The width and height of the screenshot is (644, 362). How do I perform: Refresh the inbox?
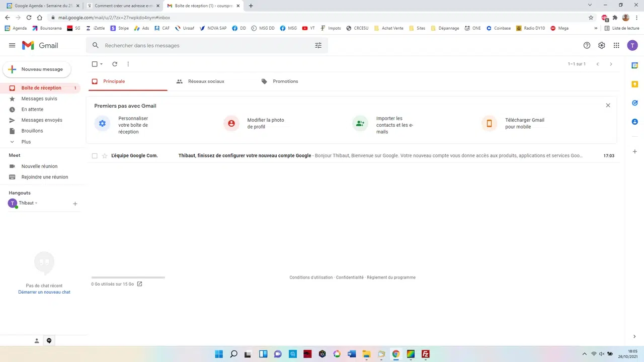115,64
